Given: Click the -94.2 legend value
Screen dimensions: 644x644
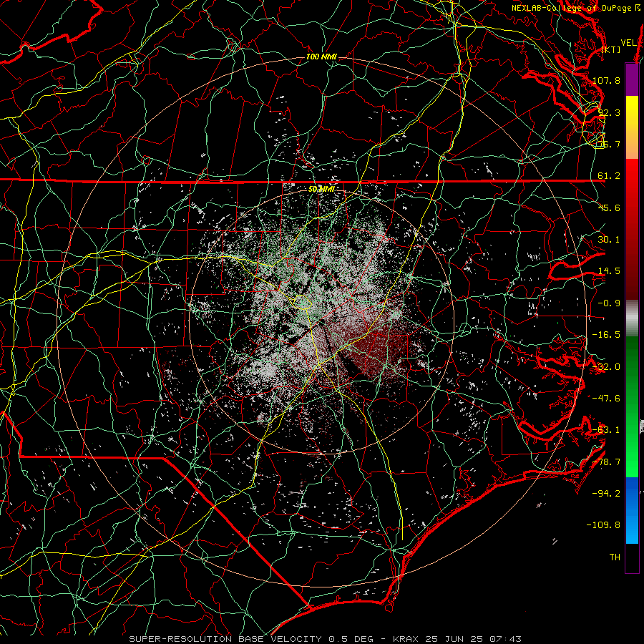Looking at the screenshot, I should [x=606, y=494].
